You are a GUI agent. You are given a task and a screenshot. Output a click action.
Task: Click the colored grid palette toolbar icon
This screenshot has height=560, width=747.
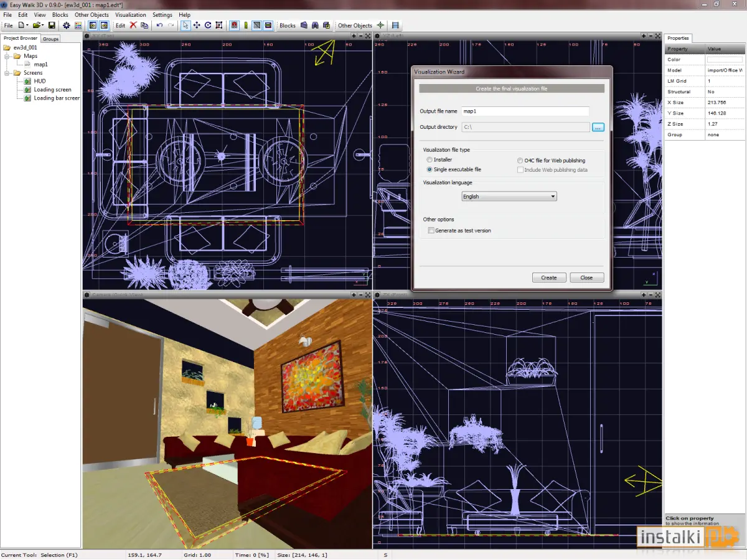78,26
